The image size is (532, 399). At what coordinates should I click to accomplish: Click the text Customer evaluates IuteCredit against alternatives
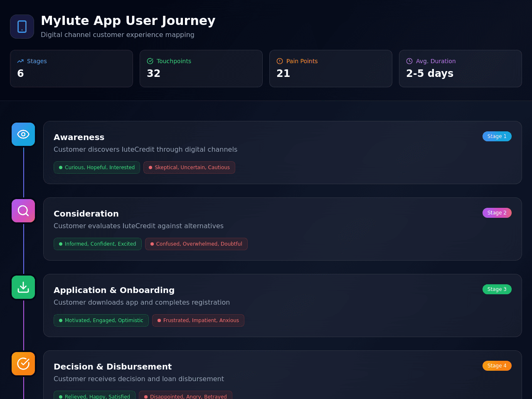[x=138, y=226]
